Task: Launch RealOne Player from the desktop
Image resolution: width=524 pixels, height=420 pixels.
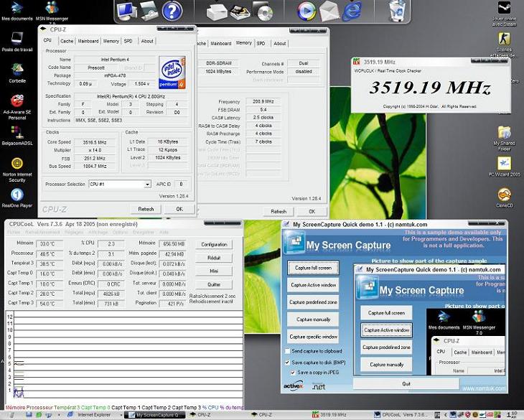Action: [17, 198]
